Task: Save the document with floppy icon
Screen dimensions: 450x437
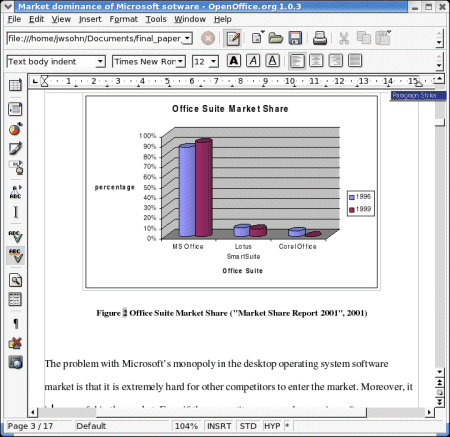Action: tap(295, 38)
